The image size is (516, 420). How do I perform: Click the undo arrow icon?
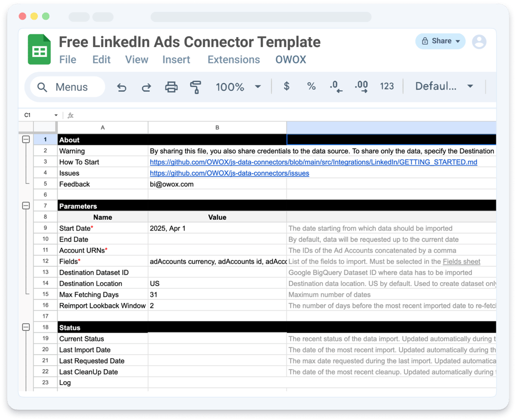[x=122, y=87]
